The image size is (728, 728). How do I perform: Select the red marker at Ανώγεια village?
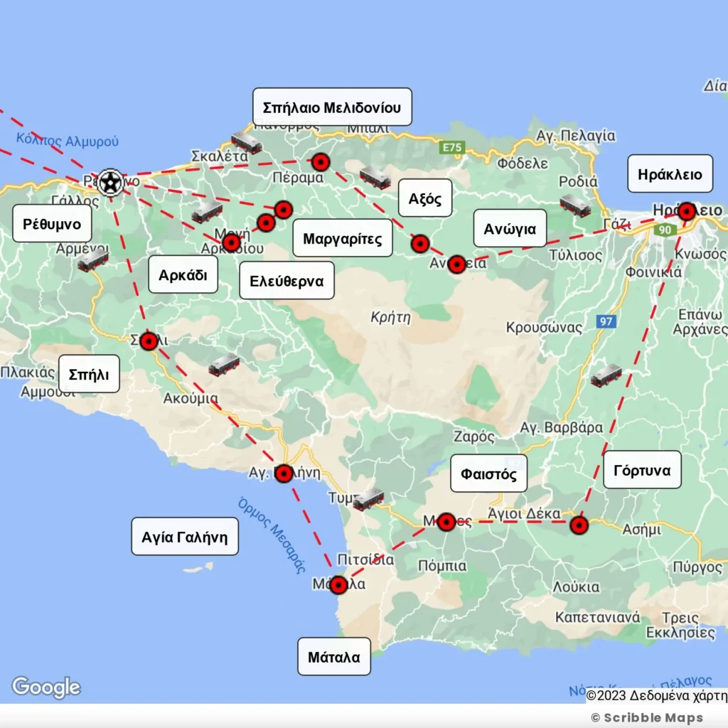click(x=456, y=264)
